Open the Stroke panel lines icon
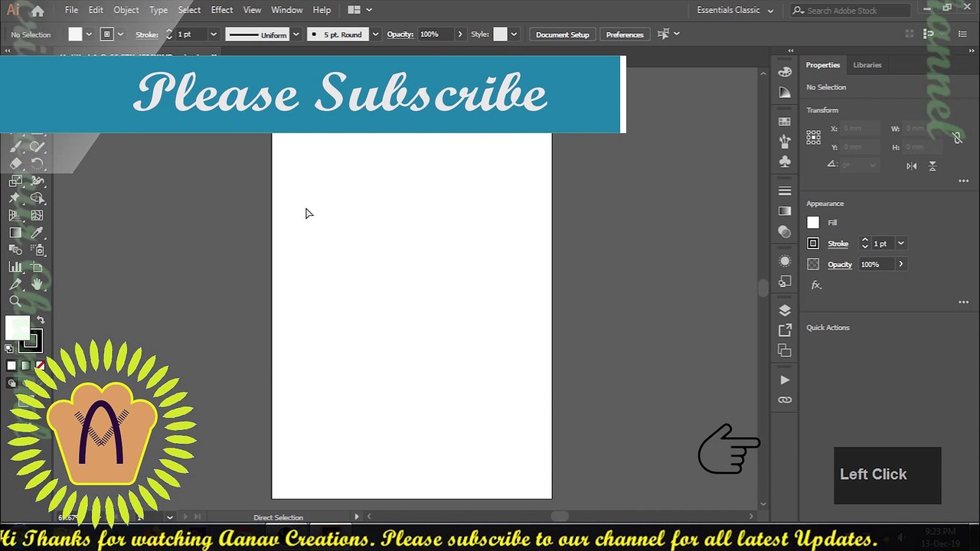 click(x=785, y=191)
